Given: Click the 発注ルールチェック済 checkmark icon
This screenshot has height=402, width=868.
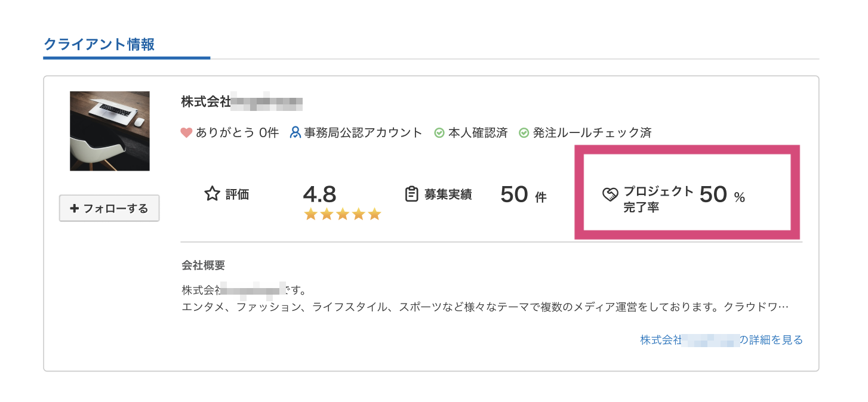Looking at the screenshot, I should tap(524, 133).
